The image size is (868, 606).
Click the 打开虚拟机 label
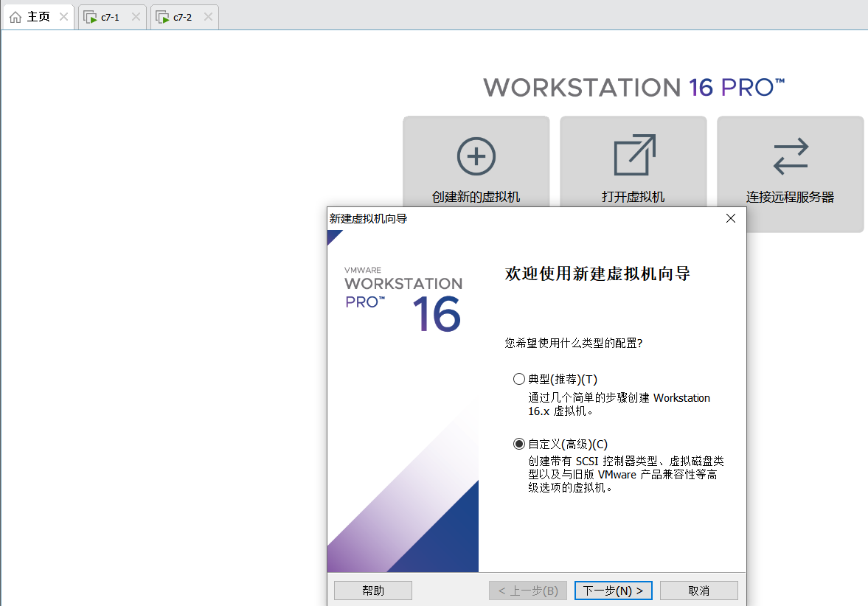click(633, 197)
